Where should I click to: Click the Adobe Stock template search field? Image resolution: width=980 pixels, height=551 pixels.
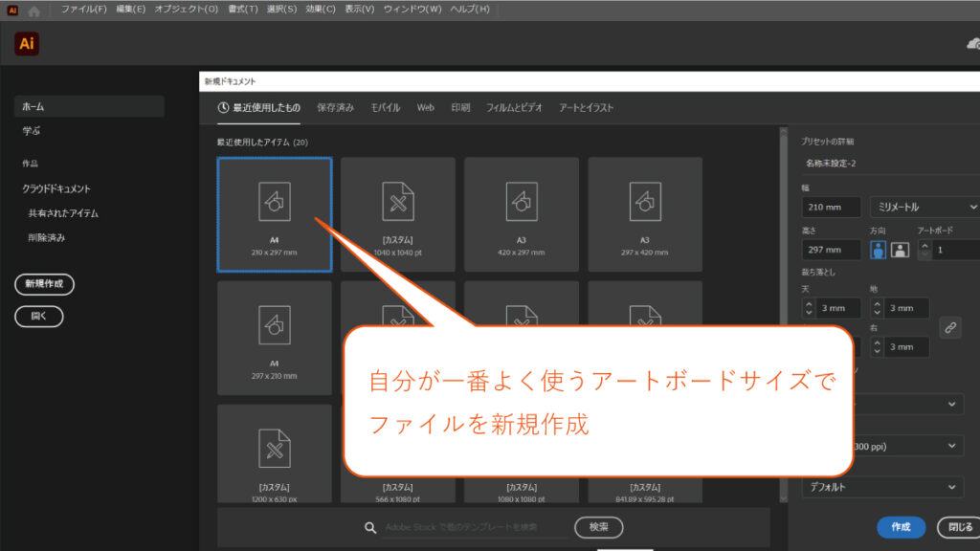(475, 527)
